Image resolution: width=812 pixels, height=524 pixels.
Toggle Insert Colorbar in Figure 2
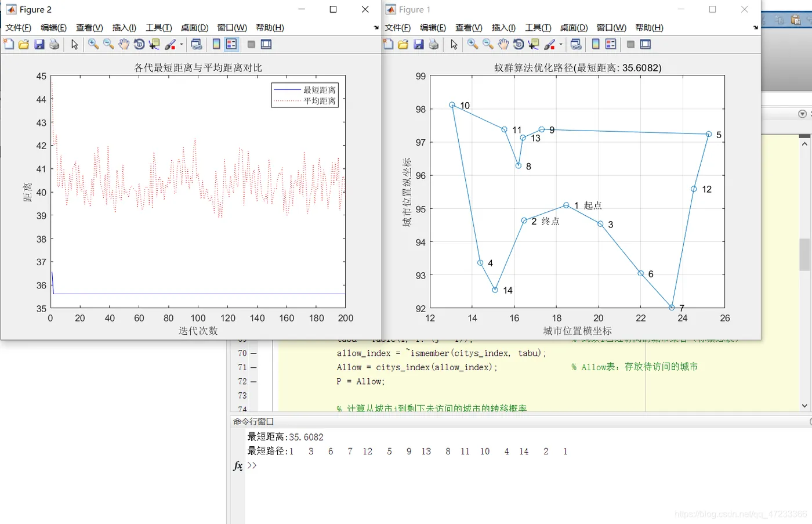click(x=216, y=44)
